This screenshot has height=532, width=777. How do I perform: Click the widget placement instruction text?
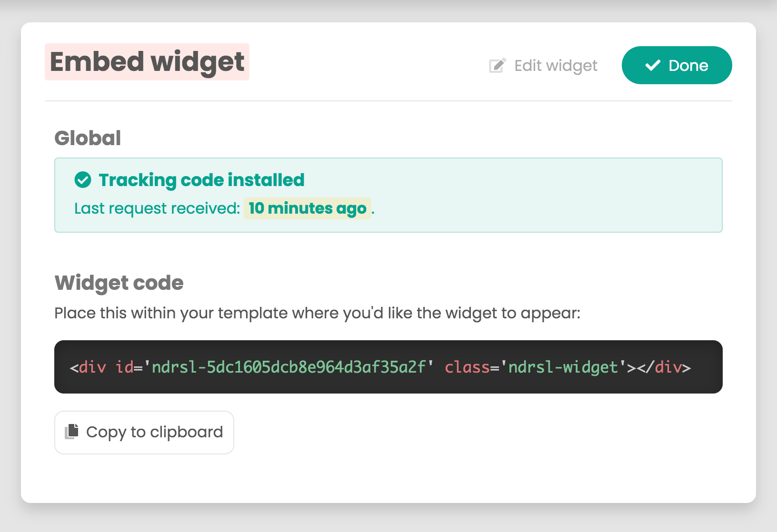(x=317, y=313)
